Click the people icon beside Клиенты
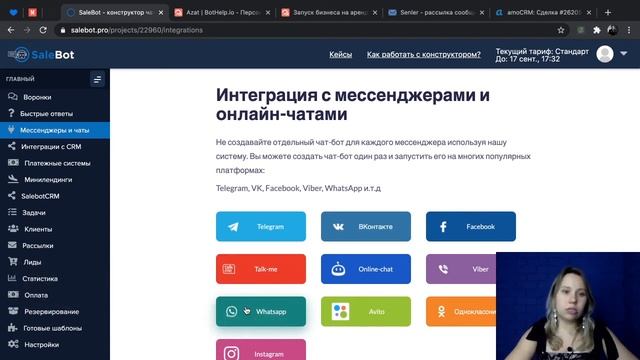This screenshot has height=360, width=640. [x=13, y=228]
